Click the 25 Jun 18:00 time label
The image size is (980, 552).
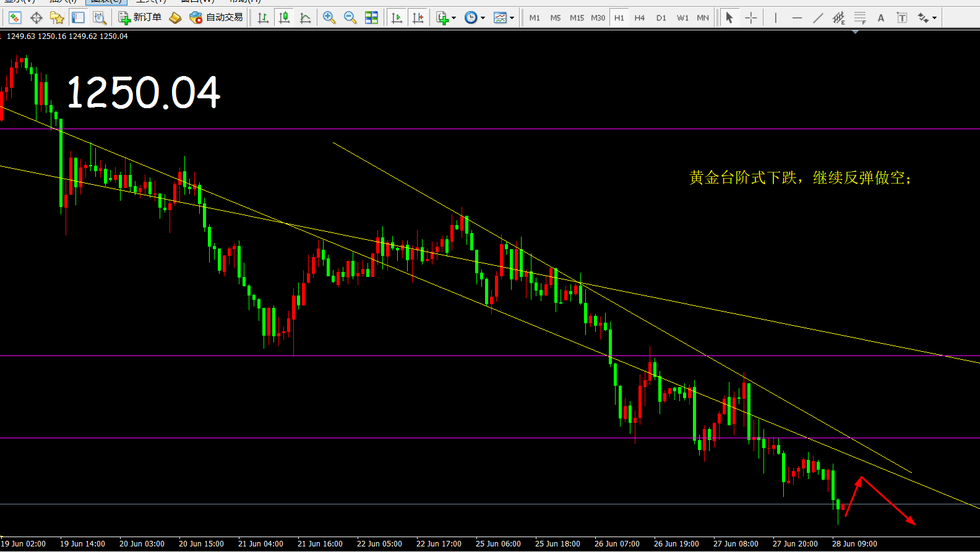(557, 544)
